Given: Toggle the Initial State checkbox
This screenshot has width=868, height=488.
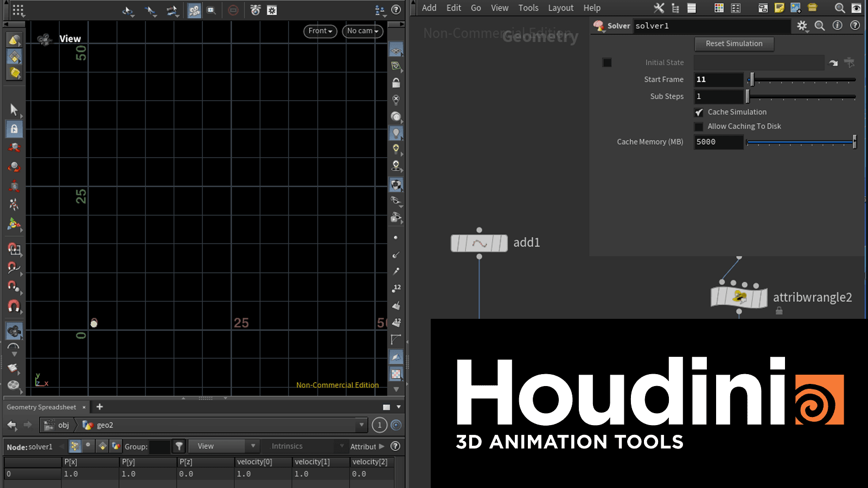Looking at the screenshot, I should pos(607,62).
